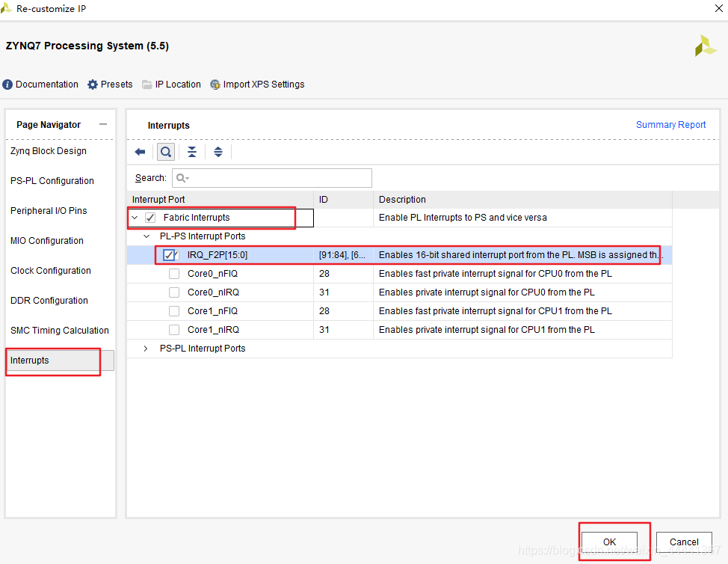Click the search field magnifier dropdown icon

[x=182, y=178]
